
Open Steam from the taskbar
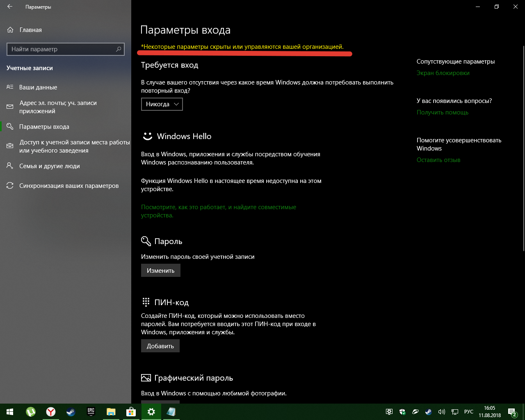(x=71, y=412)
